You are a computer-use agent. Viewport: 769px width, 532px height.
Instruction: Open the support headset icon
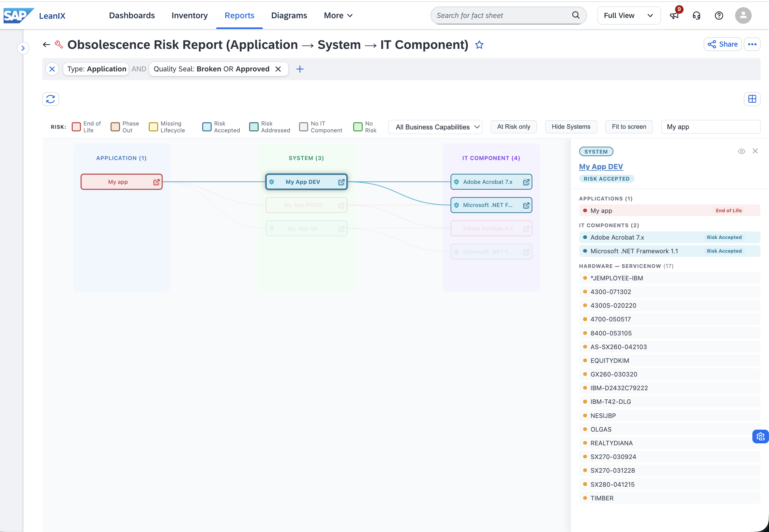click(x=696, y=15)
